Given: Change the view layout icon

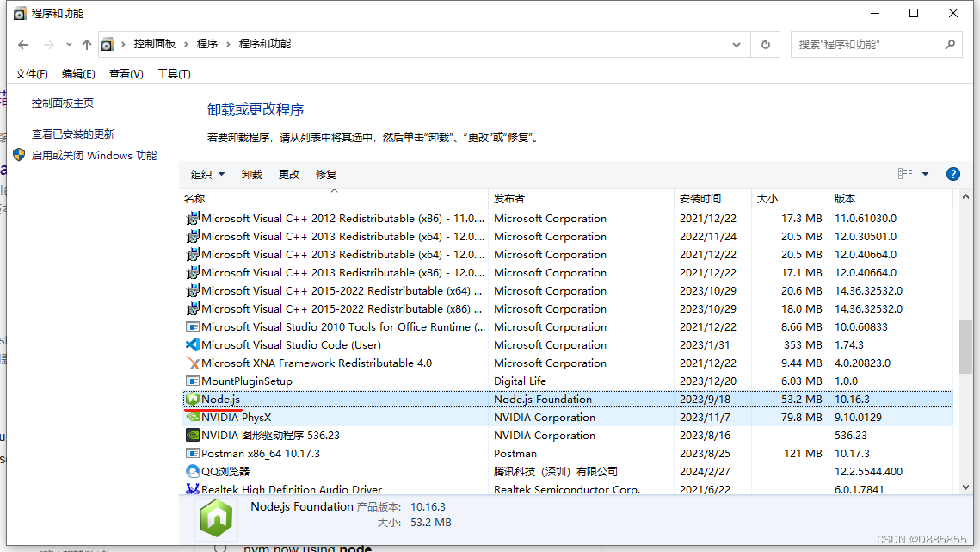Looking at the screenshot, I should coord(904,174).
